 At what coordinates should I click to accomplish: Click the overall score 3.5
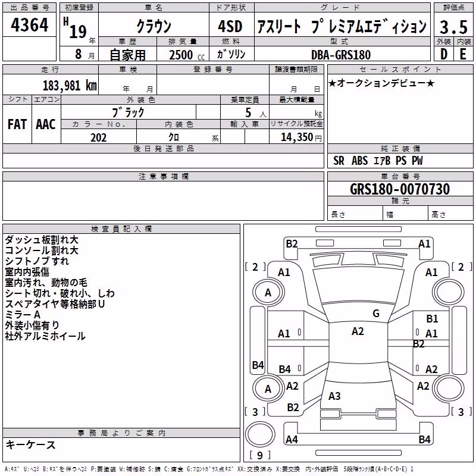[x=453, y=27]
